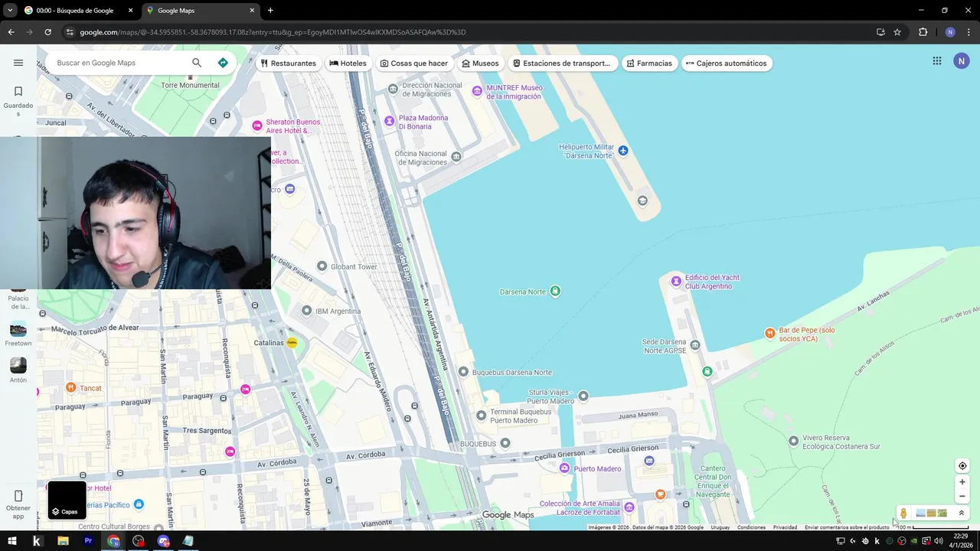Click the Obtener app phone icon
This screenshot has height=551, width=980.
tap(18, 496)
